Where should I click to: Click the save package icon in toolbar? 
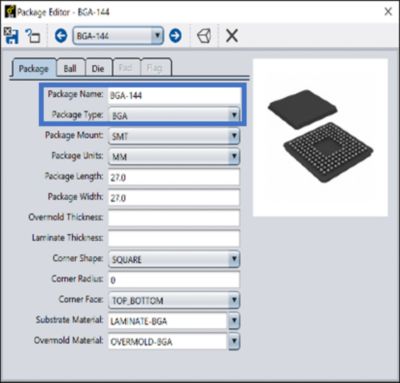[11, 36]
